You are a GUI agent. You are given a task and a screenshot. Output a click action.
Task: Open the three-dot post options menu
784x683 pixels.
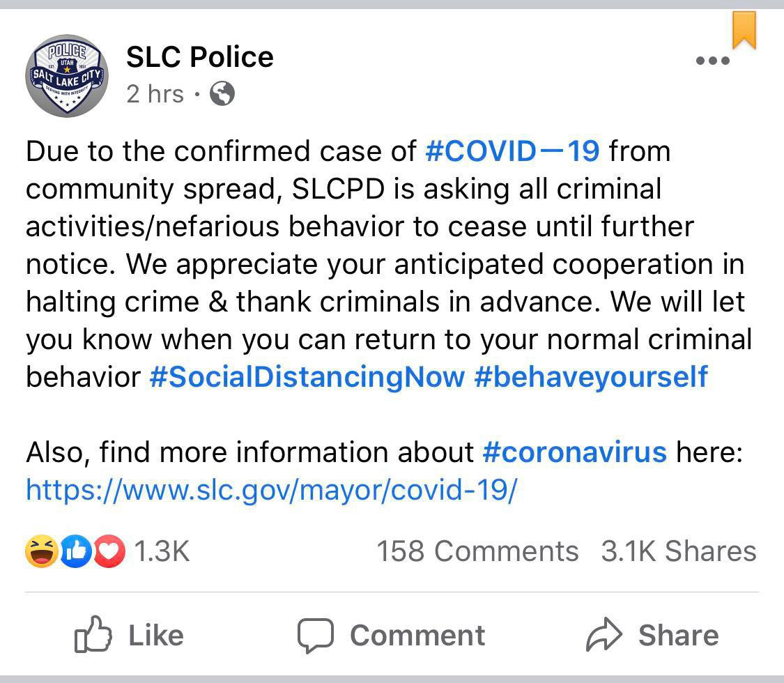(713, 61)
